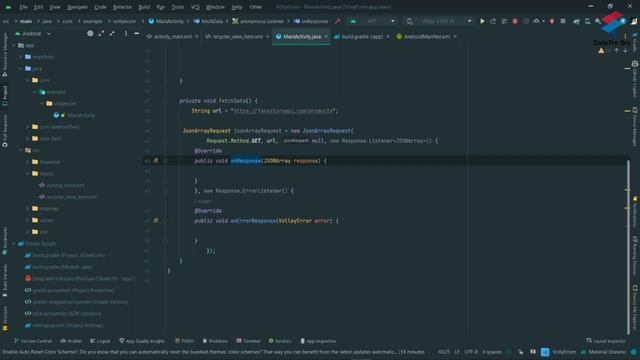Click the Stop square toolbar icon
This screenshot has height=360, width=640.
point(563,21)
